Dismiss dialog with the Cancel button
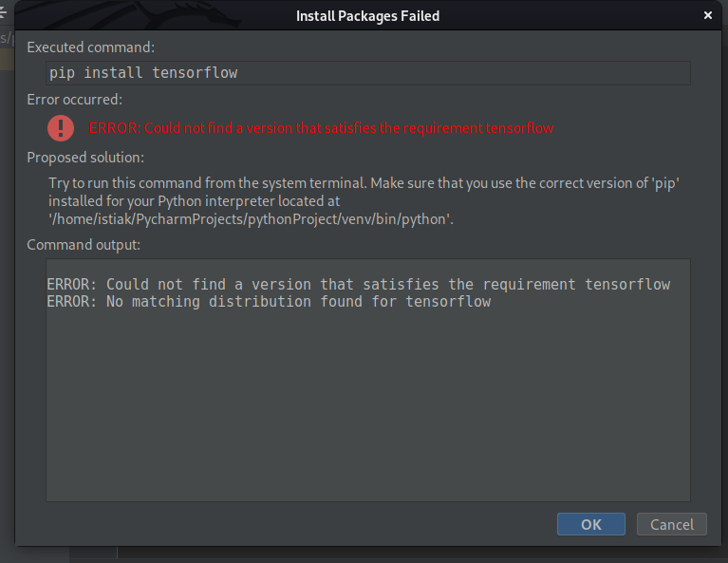This screenshot has width=728, height=563. point(672,524)
